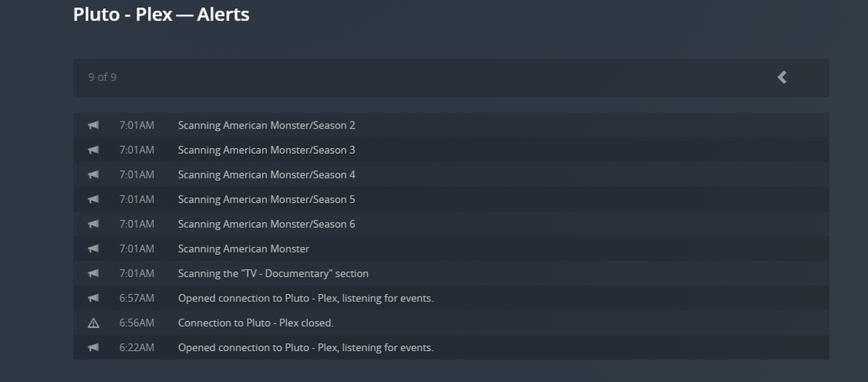Click megaphone icon for Season 4 scan
868x382 pixels.
pyautogui.click(x=94, y=174)
